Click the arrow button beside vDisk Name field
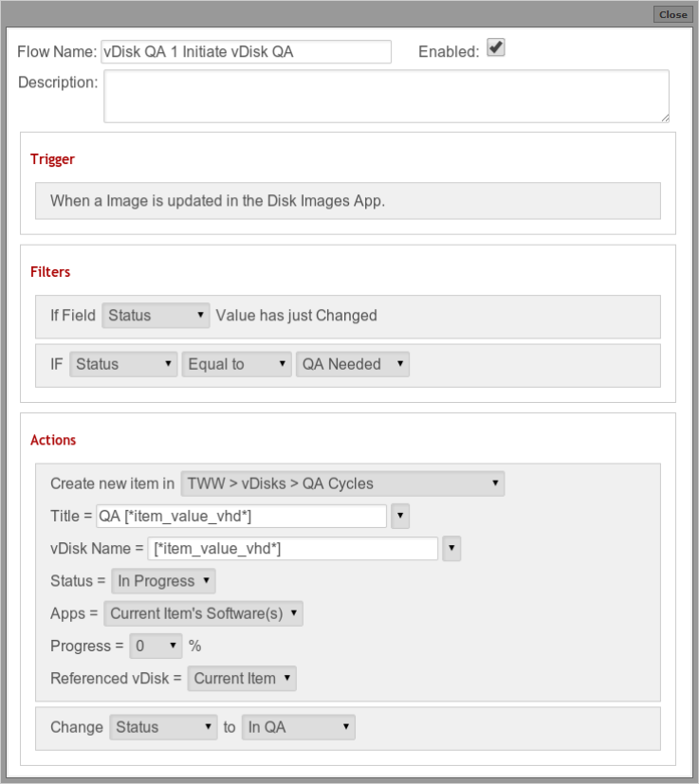The width and height of the screenshot is (699, 784). pos(451,549)
